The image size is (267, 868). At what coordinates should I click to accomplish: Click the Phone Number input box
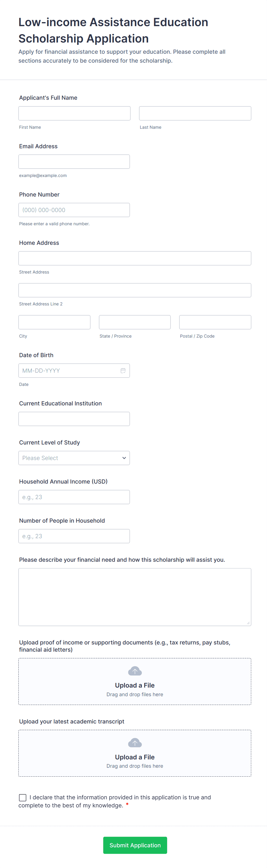pos(74,210)
